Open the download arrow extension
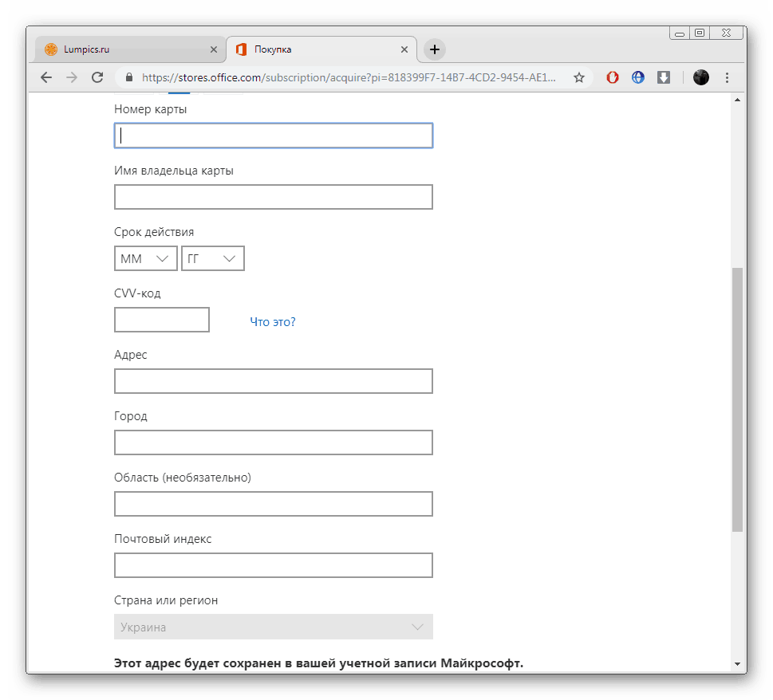Viewport: 773px width, 700px height. 664,77
